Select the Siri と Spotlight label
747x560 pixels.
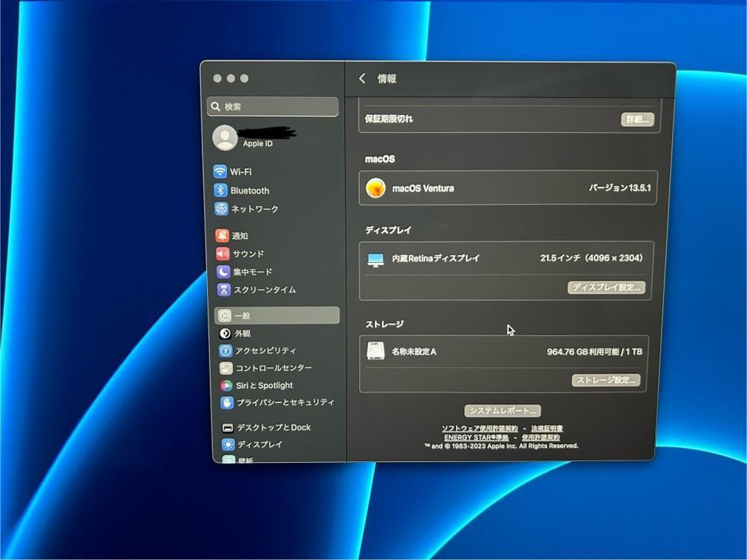click(x=265, y=385)
